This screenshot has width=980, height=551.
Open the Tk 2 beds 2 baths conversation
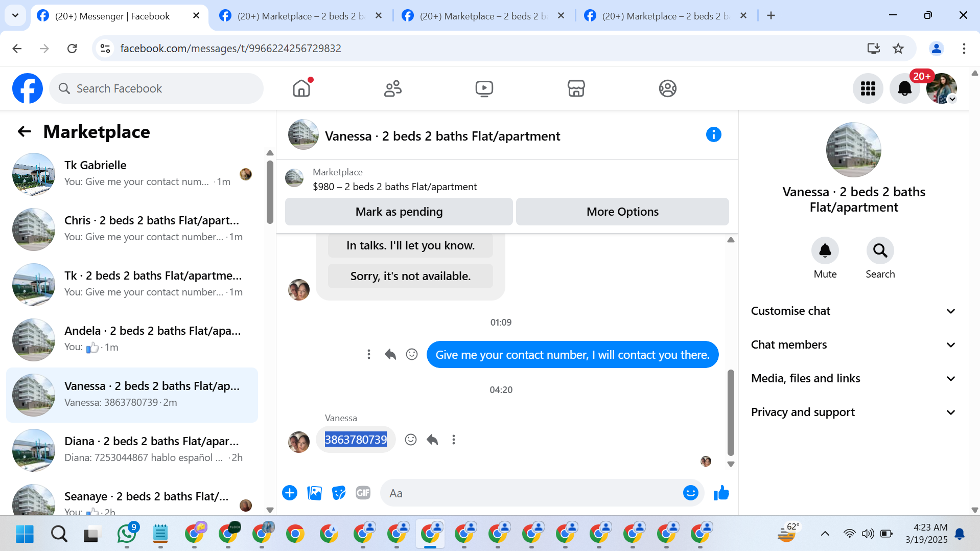pyautogui.click(x=132, y=284)
